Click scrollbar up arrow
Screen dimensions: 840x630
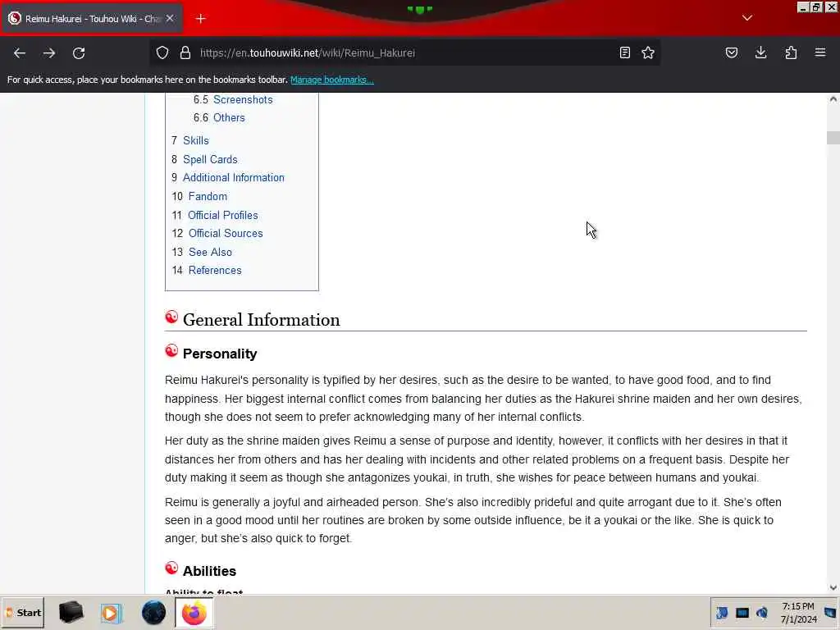click(x=833, y=99)
